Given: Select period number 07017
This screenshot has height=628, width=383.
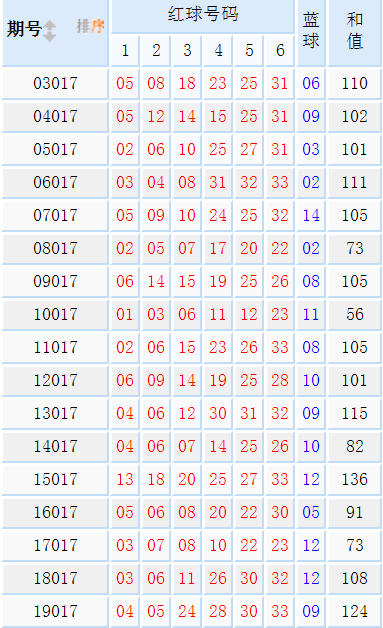Looking at the screenshot, I should (x=55, y=215).
